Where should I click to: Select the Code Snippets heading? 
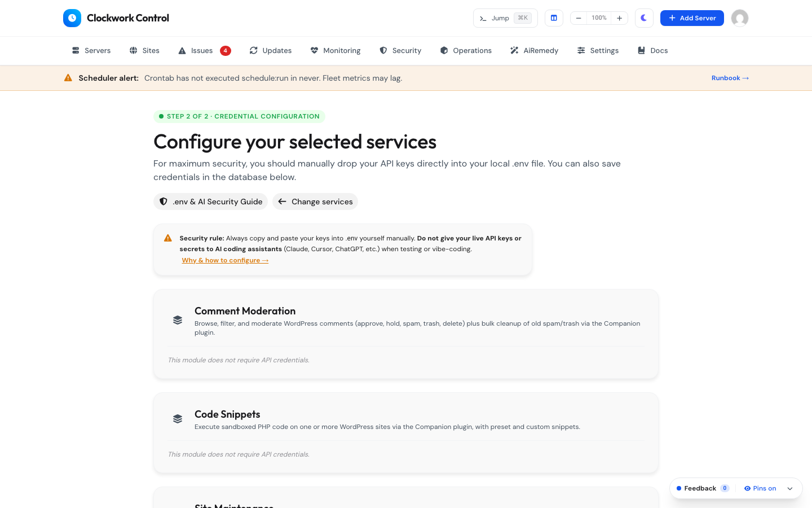[227, 414]
